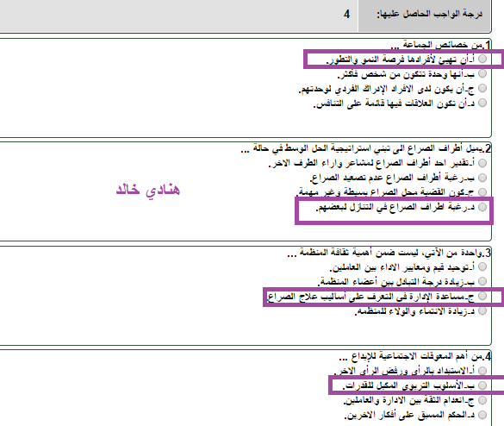Select radio option د 'زيادة الانتماء والولاء للمنظمة'

[x=482, y=310]
